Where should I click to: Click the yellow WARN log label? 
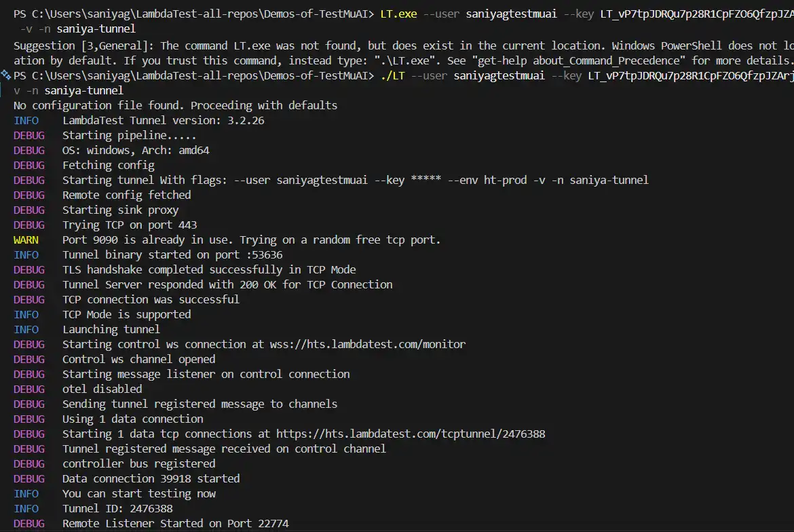[26, 240]
